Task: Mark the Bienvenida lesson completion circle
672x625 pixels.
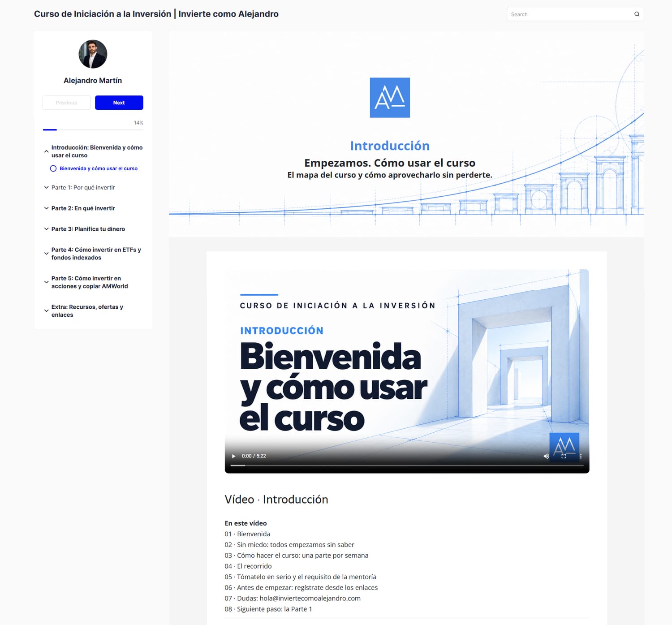Action: tap(53, 168)
